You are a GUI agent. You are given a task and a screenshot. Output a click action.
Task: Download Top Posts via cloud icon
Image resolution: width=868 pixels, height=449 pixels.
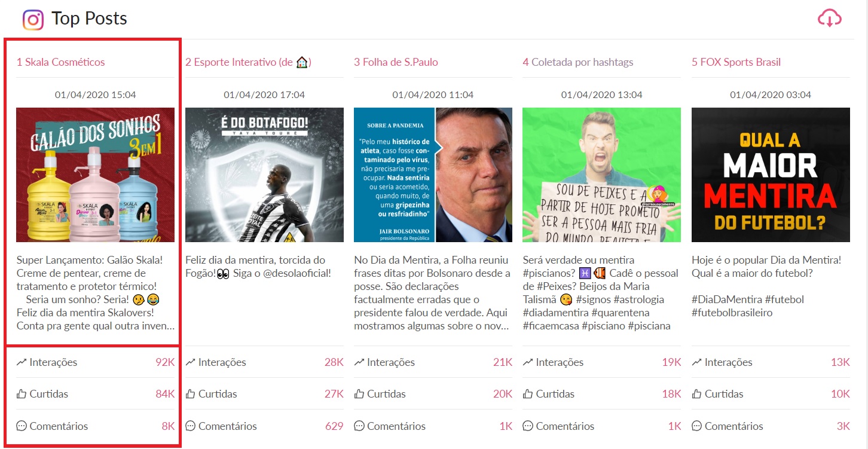[830, 19]
